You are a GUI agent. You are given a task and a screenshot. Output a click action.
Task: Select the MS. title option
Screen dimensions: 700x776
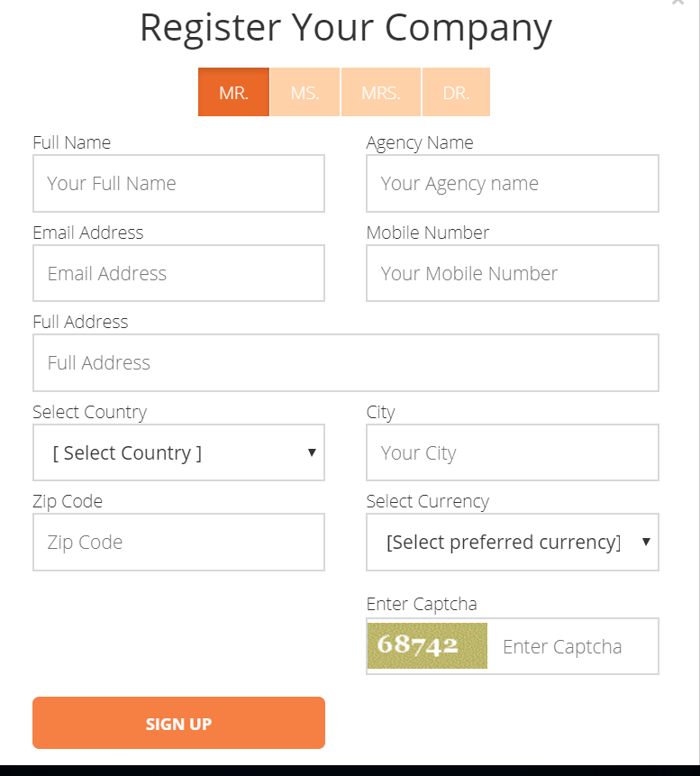(x=305, y=92)
